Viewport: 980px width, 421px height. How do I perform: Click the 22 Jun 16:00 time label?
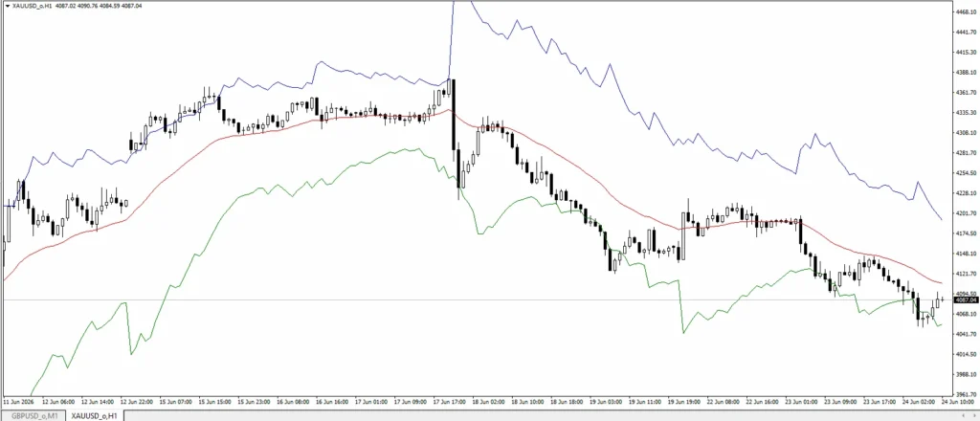point(764,402)
